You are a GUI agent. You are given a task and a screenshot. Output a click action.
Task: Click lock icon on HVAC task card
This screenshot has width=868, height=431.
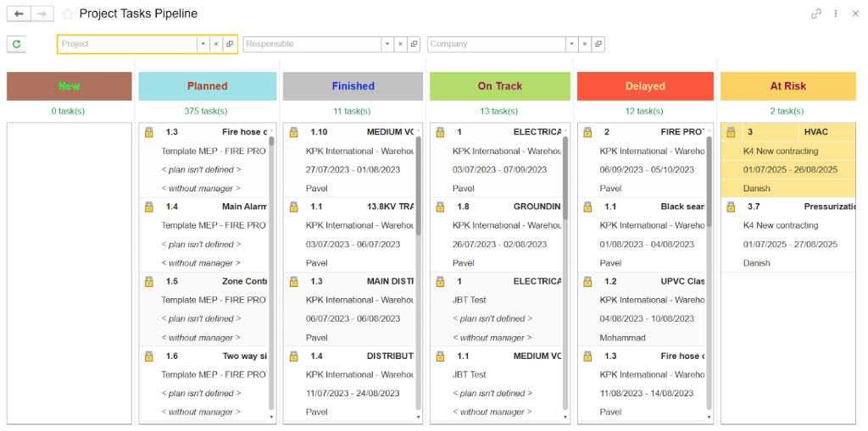731,132
